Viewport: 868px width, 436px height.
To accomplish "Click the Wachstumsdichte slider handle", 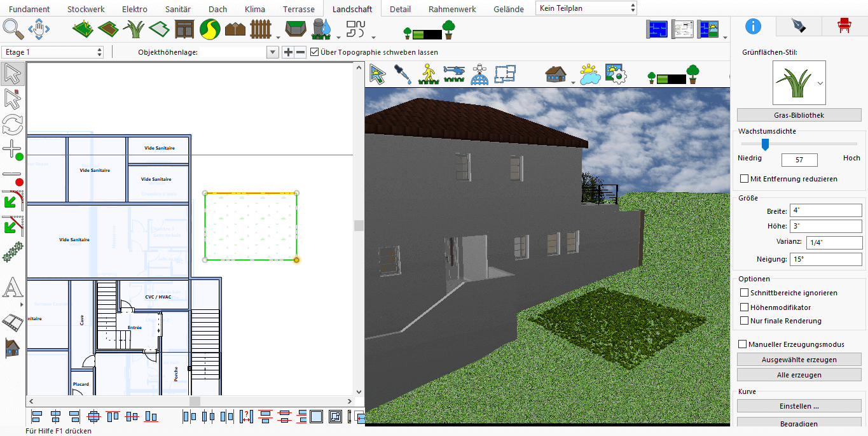I will click(x=764, y=144).
